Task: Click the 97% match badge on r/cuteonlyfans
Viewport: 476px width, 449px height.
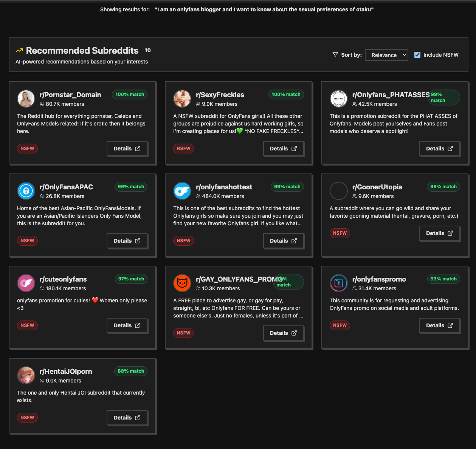Action: pyautogui.click(x=131, y=279)
